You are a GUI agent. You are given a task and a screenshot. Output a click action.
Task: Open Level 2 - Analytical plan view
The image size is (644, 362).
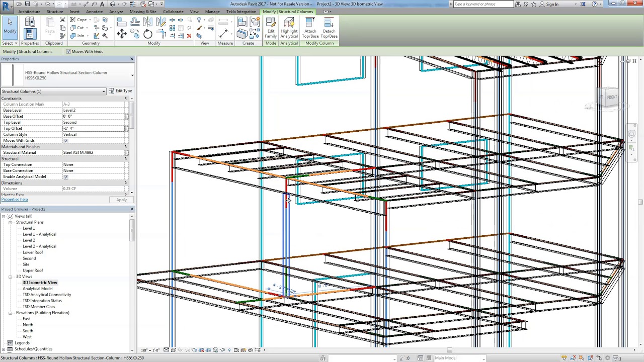[39, 246]
